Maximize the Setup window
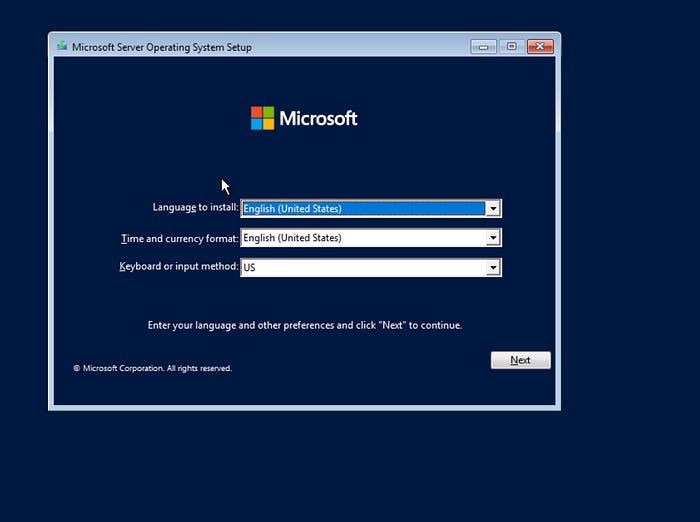700x522 pixels. [x=511, y=46]
